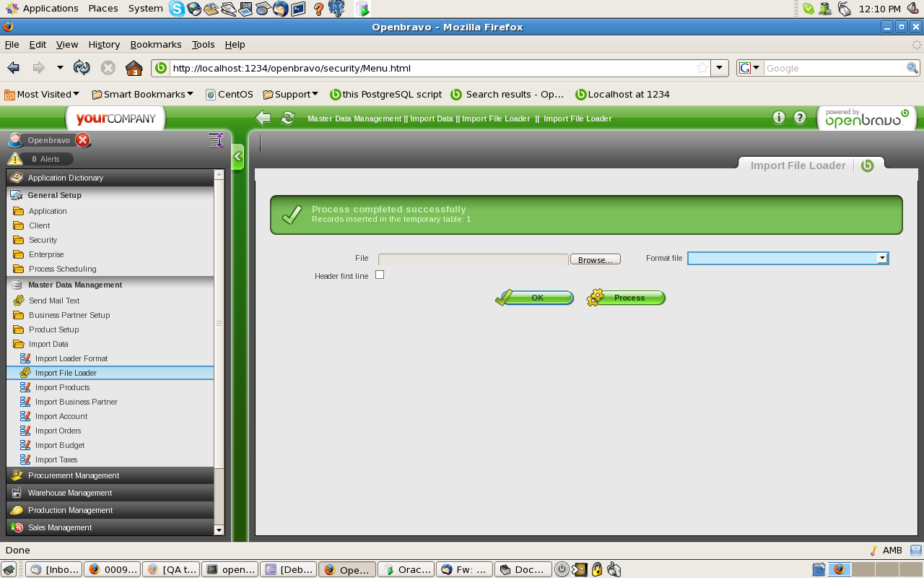This screenshot has height=578, width=924.
Task: Open the Edit menu
Action: (x=38, y=44)
